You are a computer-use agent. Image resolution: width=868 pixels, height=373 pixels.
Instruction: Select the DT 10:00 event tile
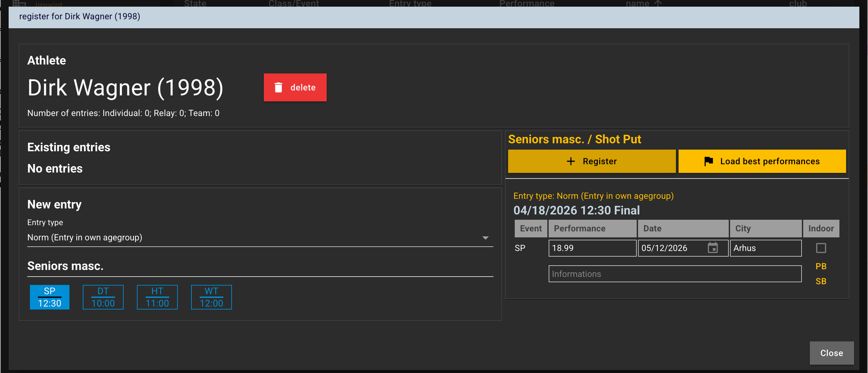tap(103, 297)
